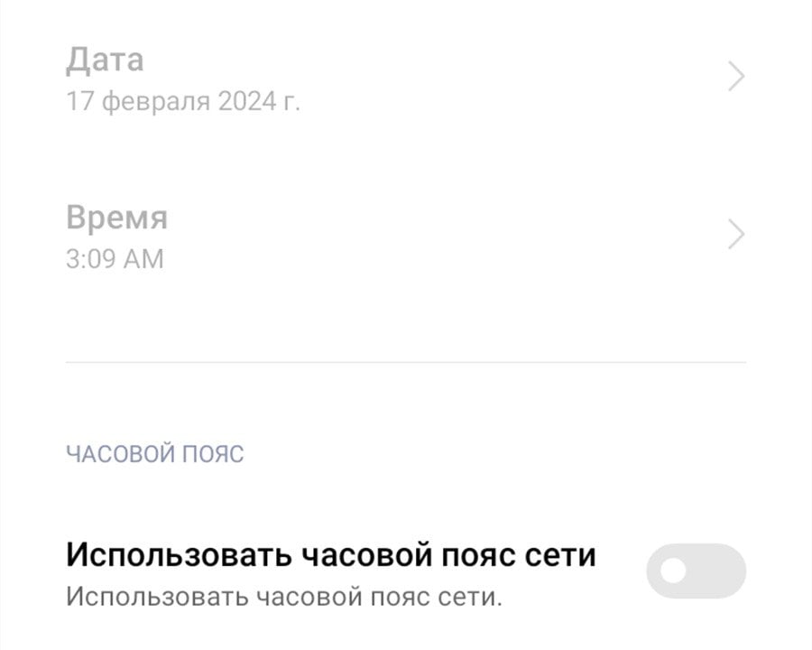Tap the chevron arrow beside Дата
Screen dimensions: 812x650
pyautogui.click(x=736, y=76)
